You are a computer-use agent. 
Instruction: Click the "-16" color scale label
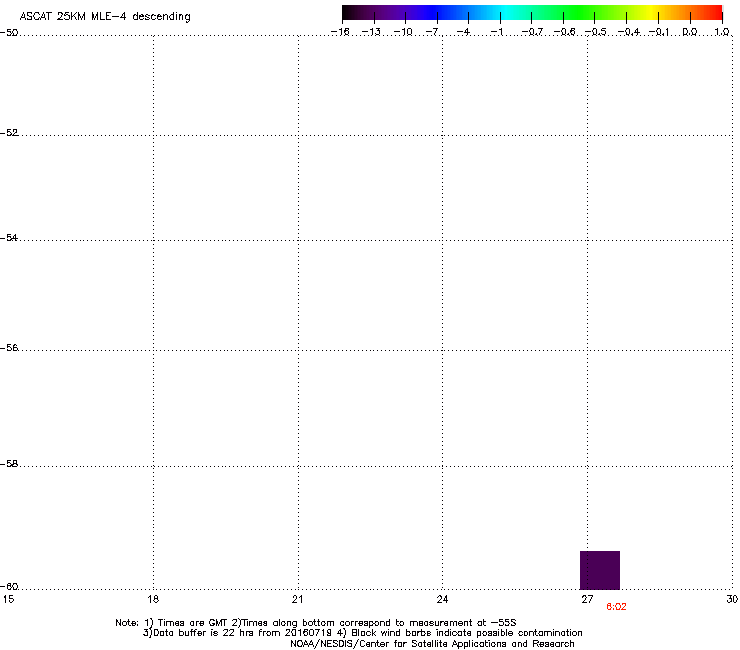click(340, 32)
